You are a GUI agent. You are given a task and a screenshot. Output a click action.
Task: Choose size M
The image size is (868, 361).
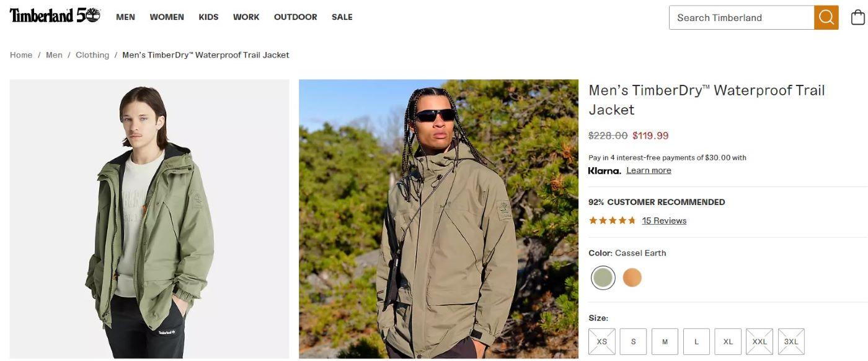665,342
